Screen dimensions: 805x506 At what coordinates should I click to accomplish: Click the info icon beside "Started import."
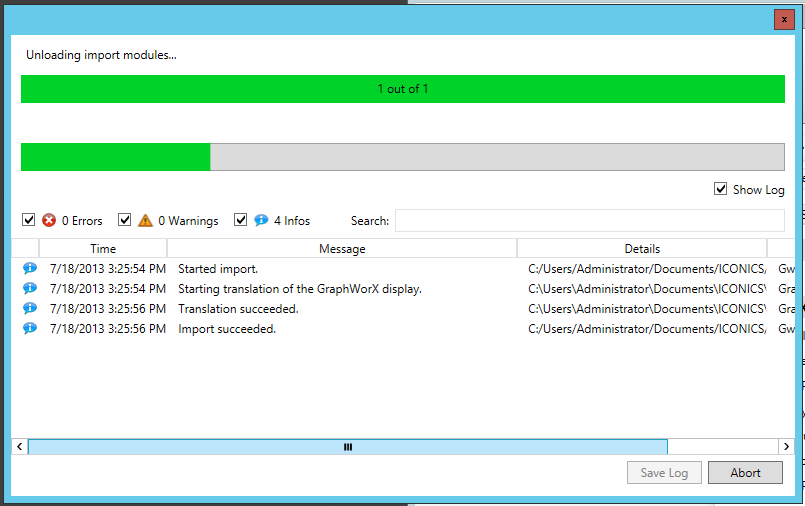click(x=30, y=268)
